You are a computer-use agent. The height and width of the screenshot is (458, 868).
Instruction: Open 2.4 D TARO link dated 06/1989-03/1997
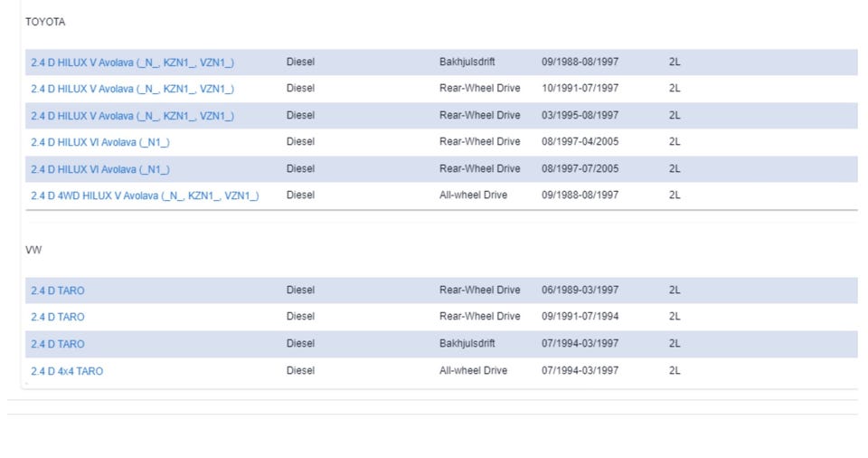tap(58, 291)
